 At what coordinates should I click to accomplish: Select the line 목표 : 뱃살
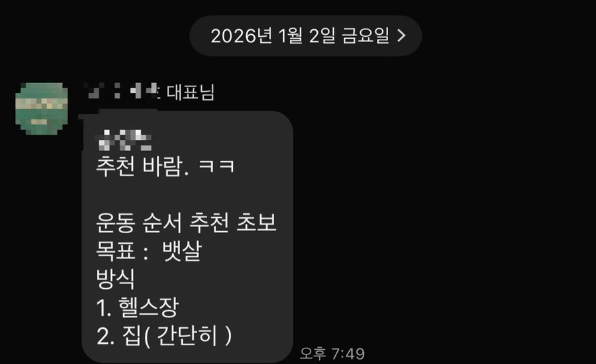coord(149,250)
